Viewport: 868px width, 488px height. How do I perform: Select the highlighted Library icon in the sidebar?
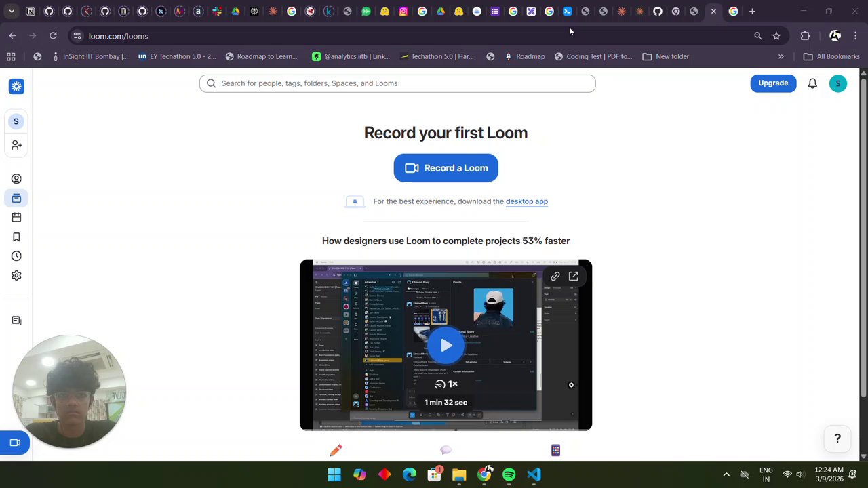click(x=16, y=198)
